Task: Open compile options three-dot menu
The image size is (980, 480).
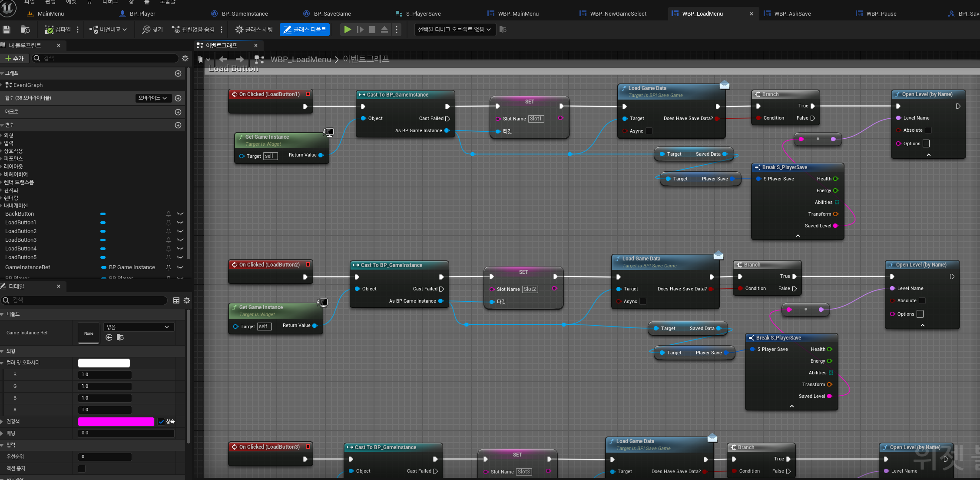Action: 78,30
